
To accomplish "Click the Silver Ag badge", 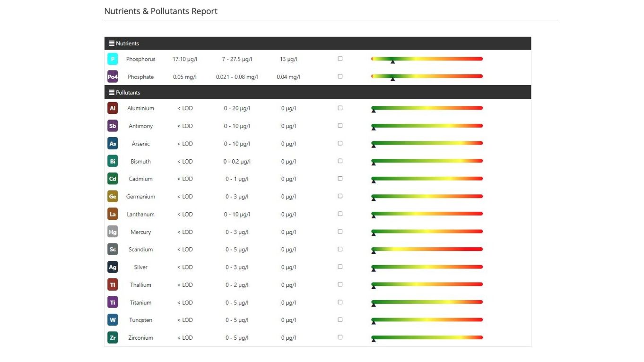I will (x=113, y=267).
